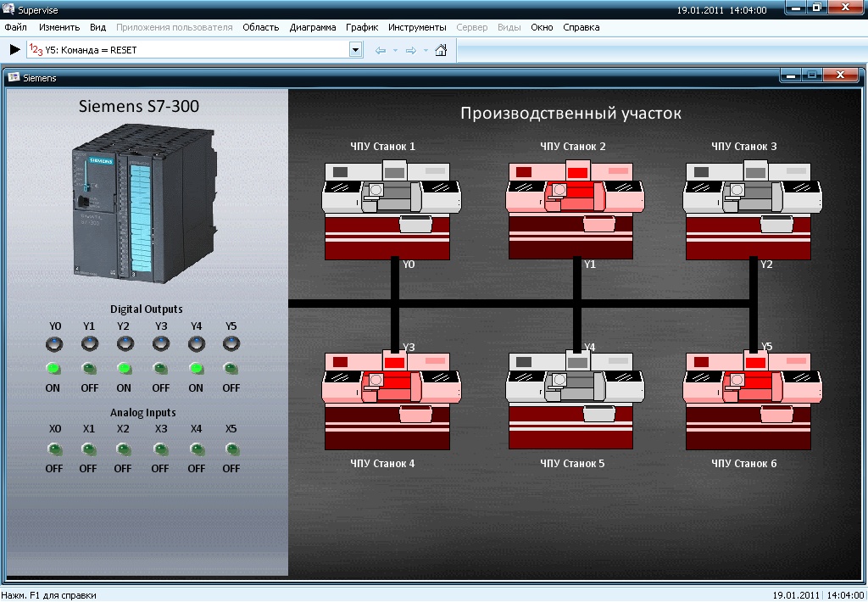Viewport: 868px width, 602px height.
Task: Click the Y3 status LED indicator
Action: (x=160, y=368)
